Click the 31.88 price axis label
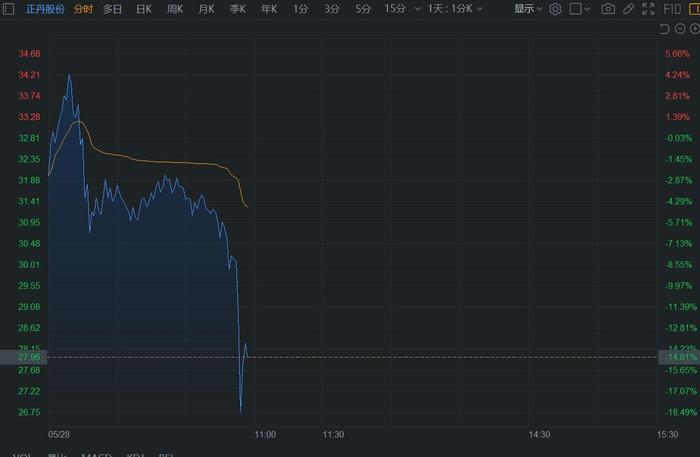 (x=29, y=180)
